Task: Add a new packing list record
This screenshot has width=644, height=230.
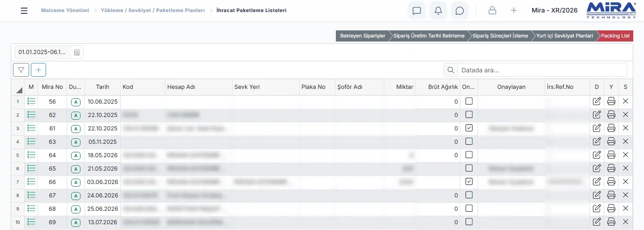Action: [38, 70]
